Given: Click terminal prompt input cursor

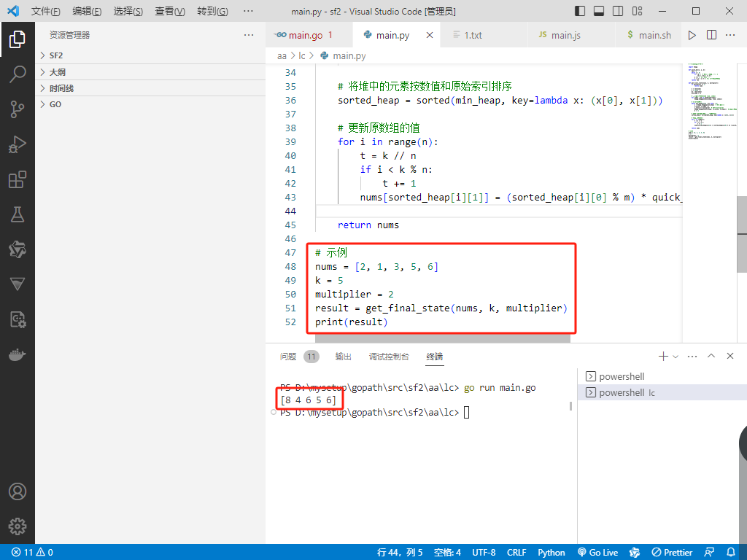Looking at the screenshot, I should 466,413.
